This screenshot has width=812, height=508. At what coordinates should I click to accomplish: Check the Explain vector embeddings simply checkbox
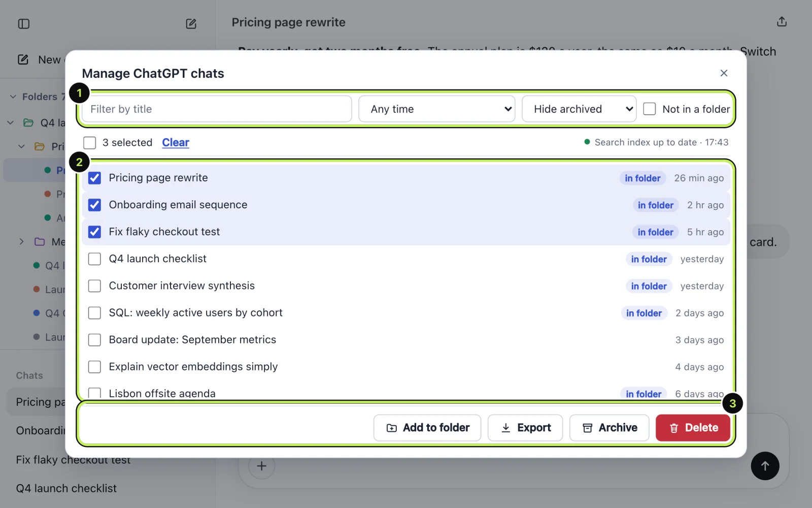pyautogui.click(x=94, y=366)
